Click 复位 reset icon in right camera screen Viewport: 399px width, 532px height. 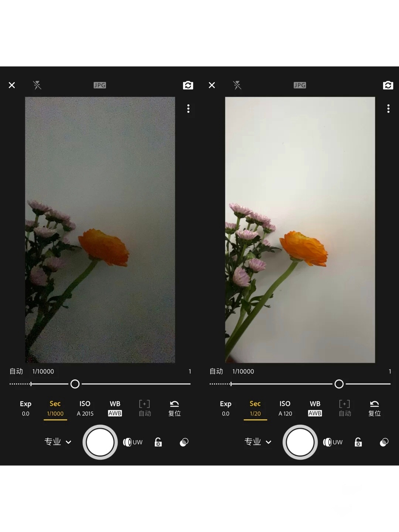[374, 408]
